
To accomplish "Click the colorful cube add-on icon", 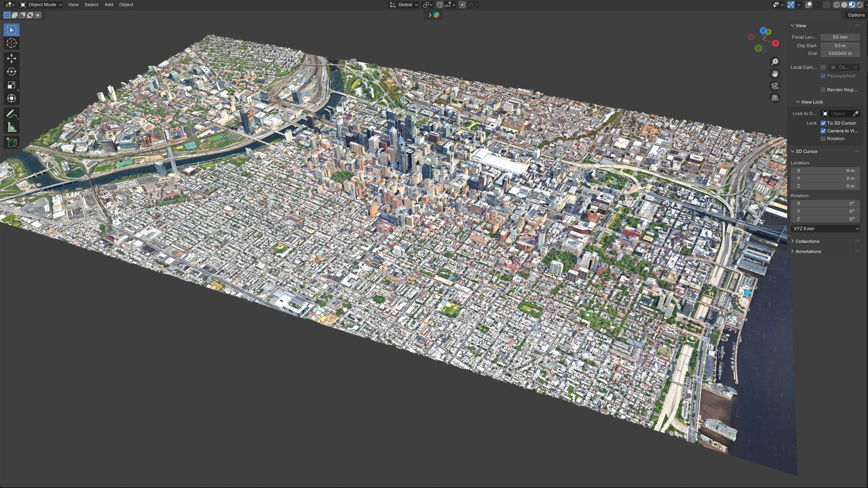I will (x=436, y=15).
